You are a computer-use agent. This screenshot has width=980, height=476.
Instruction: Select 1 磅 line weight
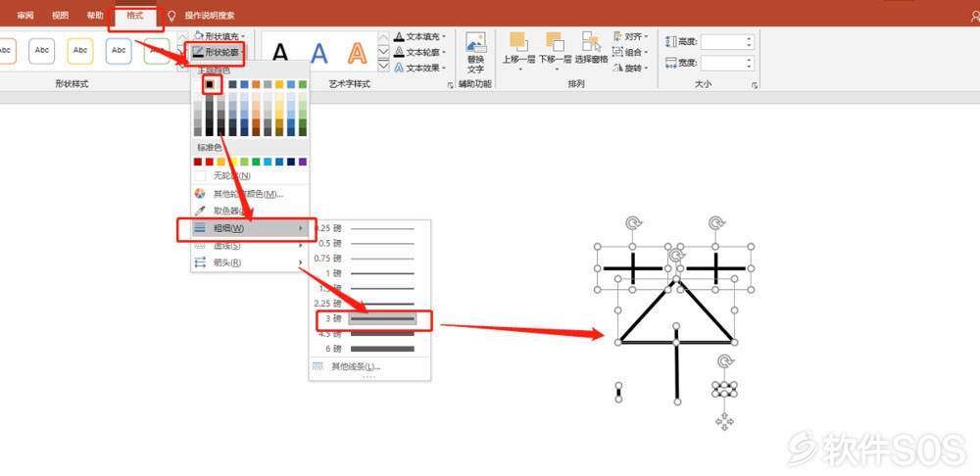[370, 273]
